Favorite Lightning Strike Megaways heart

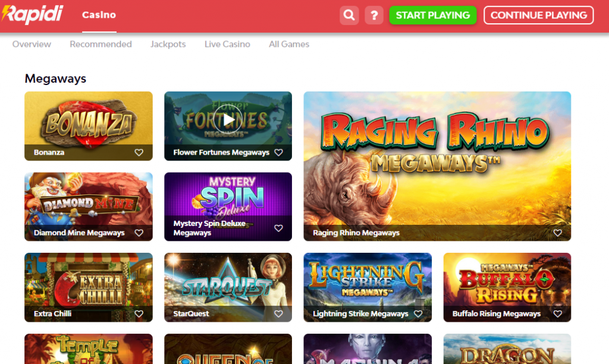coord(418,313)
